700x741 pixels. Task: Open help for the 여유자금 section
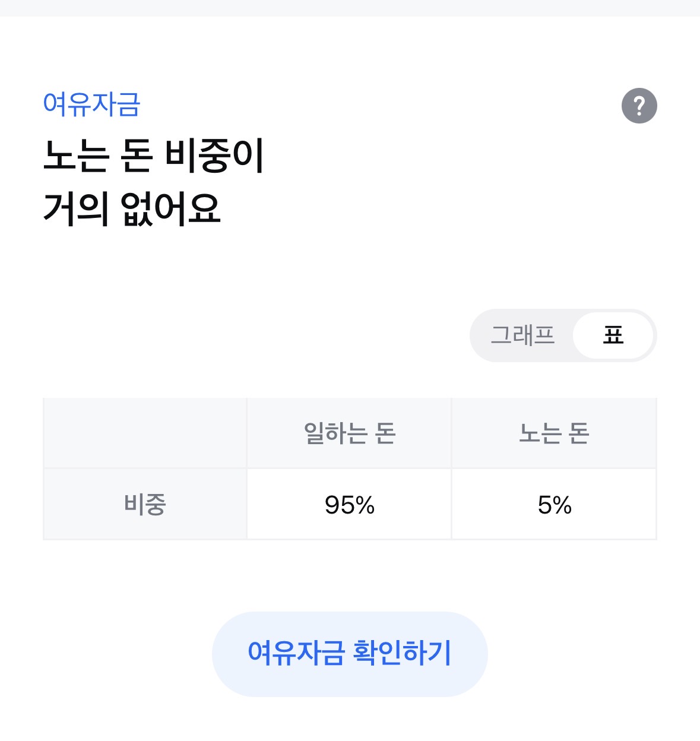pos(639,106)
